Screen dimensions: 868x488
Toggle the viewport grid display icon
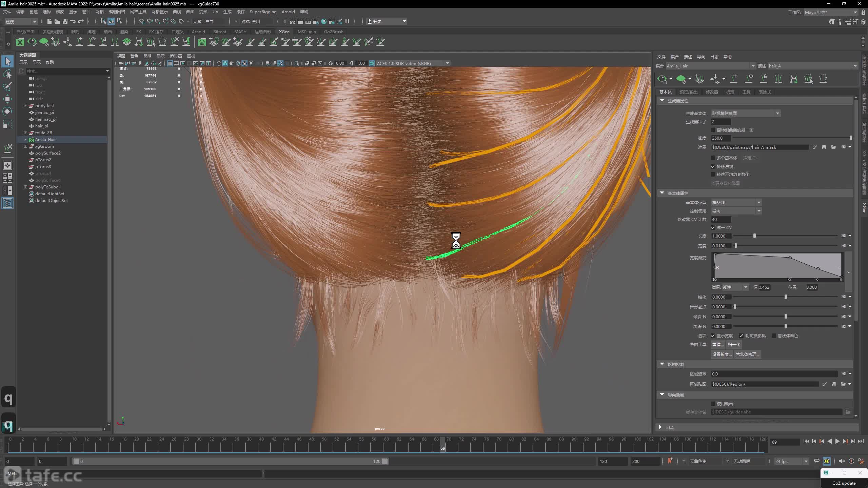170,63
